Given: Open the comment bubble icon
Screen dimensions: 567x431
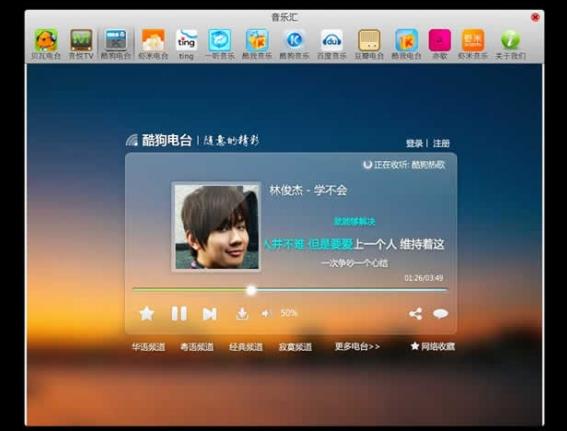Looking at the screenshot, I should pyautogui.click(x=440, y=313).
